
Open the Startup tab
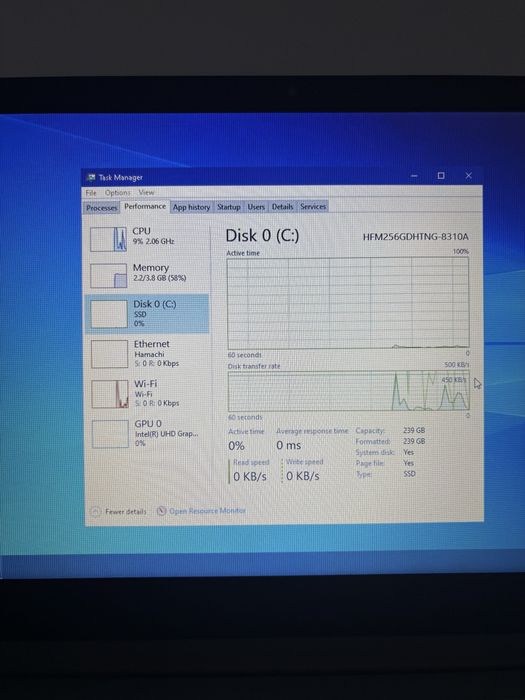pyautogui.click(x=229, y=207)
